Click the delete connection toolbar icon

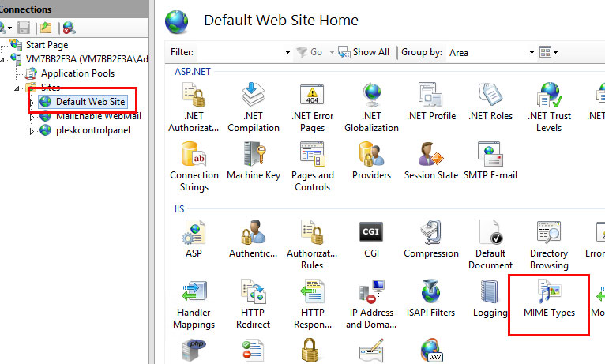(69, 28)
